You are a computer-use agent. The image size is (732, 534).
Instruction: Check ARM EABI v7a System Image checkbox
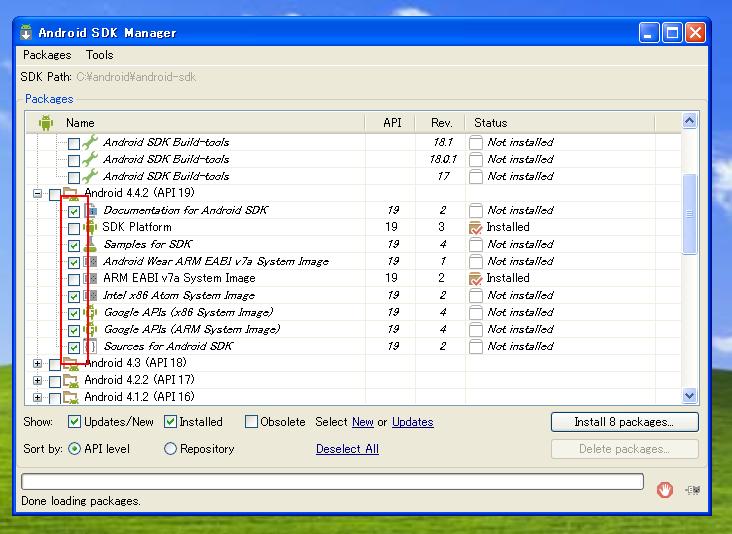[x=74, y=280]
